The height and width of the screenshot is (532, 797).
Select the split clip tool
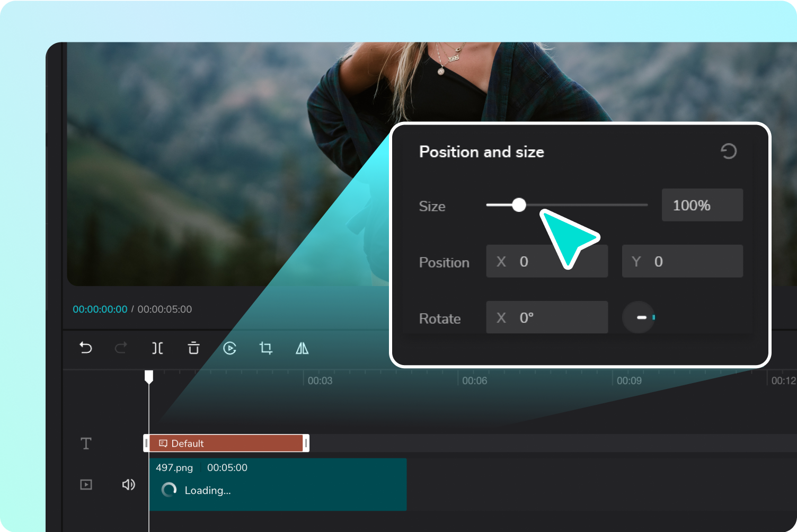click(157, 348)
